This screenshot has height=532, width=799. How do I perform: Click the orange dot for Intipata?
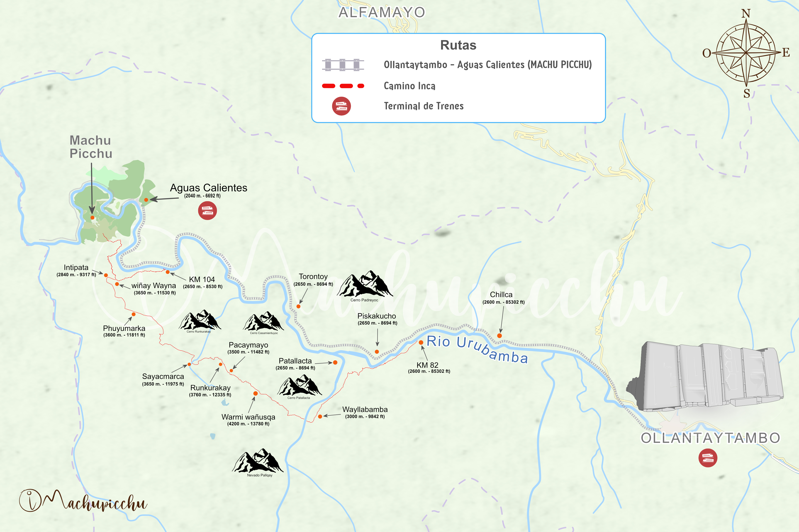[x=106, y=275]
